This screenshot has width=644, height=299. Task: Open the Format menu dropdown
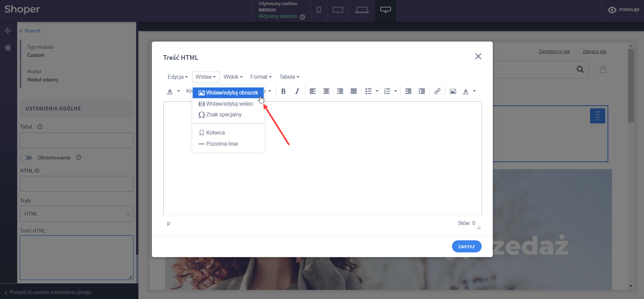click(x=261, y=77)
